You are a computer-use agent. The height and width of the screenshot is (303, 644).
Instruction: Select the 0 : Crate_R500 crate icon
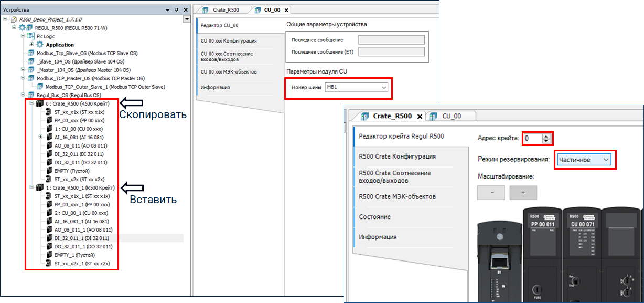40,103
